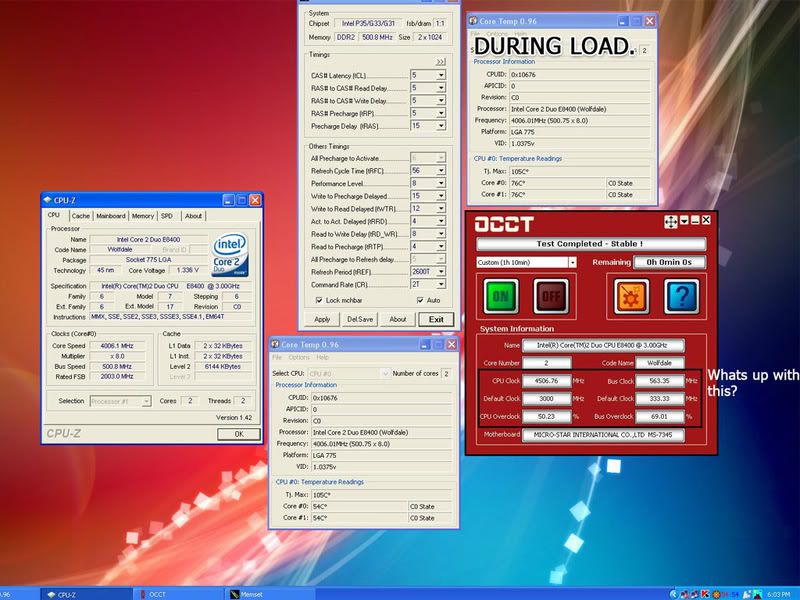Screen dimensions: 800x600
Task: Click the 6:03 PM taskbar clock
Action: (x=779, y=594)
